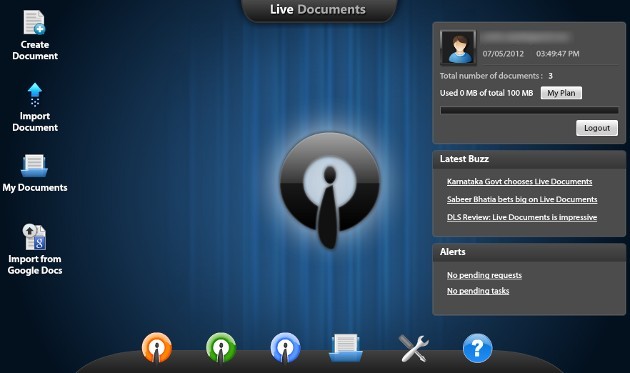The width and height of the screenshot is (630, 373).
Task: Launch the orange dock application icon
Action: tap(157, 348)
